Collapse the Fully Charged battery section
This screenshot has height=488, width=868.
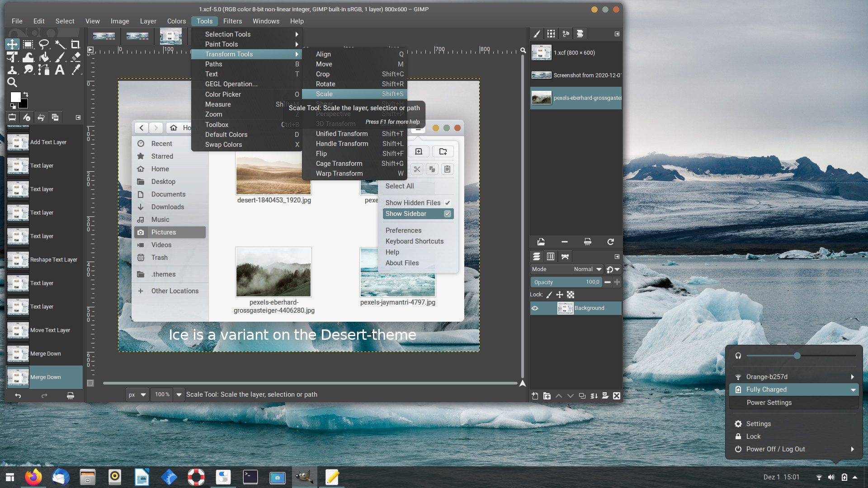[853, 389]
